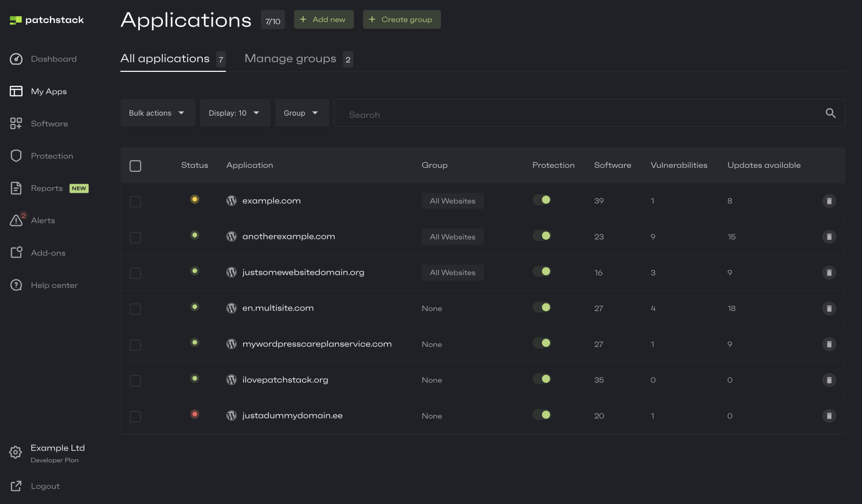The height and width of the screenshot is (504, 862).
Task: Check the select-all checkbox in table header
Action: [x=135, y=166]
